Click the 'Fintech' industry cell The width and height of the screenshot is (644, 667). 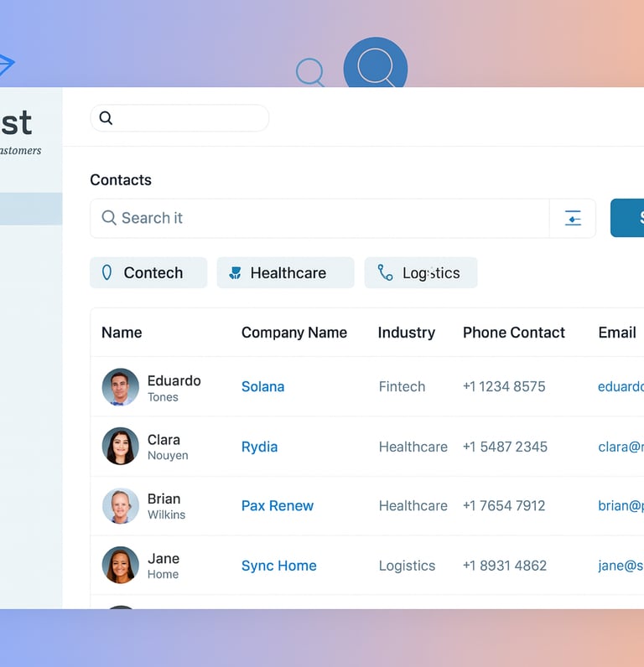(x=402, y=386)
